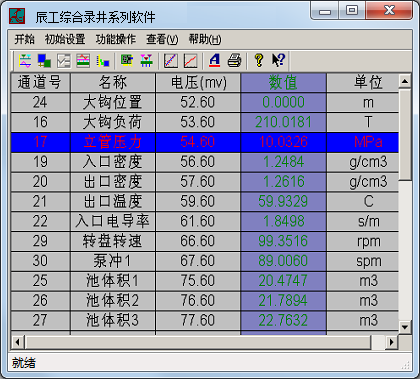The width and height of the screenshot is (420, 380).
Task: Click the horizontal scrollbar right arrow
Action: (392, 342)
